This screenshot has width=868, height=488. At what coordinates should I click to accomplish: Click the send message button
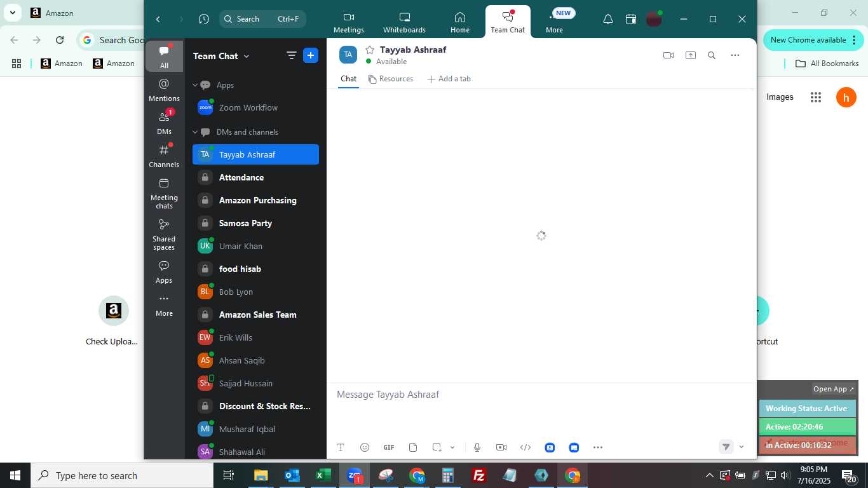pyautogui.click(x=726, y=447)
